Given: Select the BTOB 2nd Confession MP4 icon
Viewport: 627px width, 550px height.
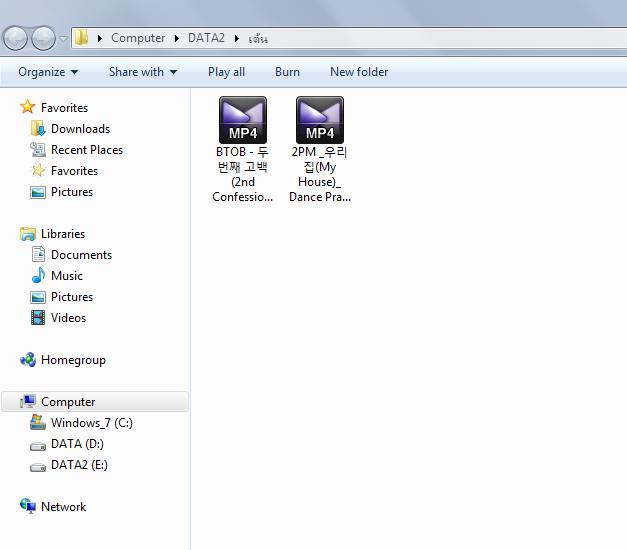Looking at the screenshot, I should (x=243, y=120).
